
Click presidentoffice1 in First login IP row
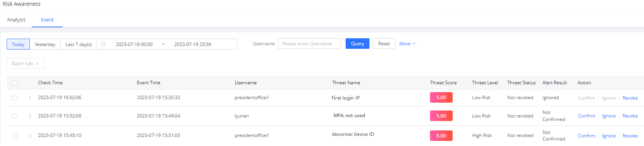252,98
